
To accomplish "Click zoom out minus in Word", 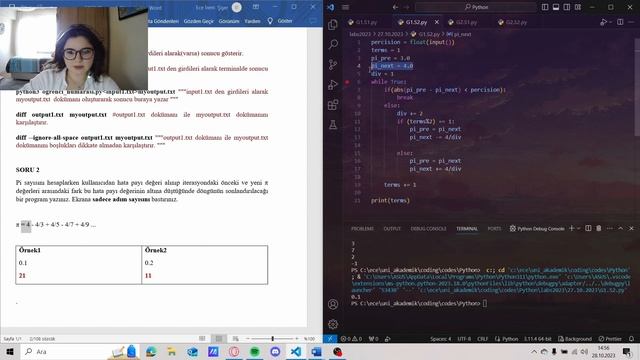I will click(247, 338).
